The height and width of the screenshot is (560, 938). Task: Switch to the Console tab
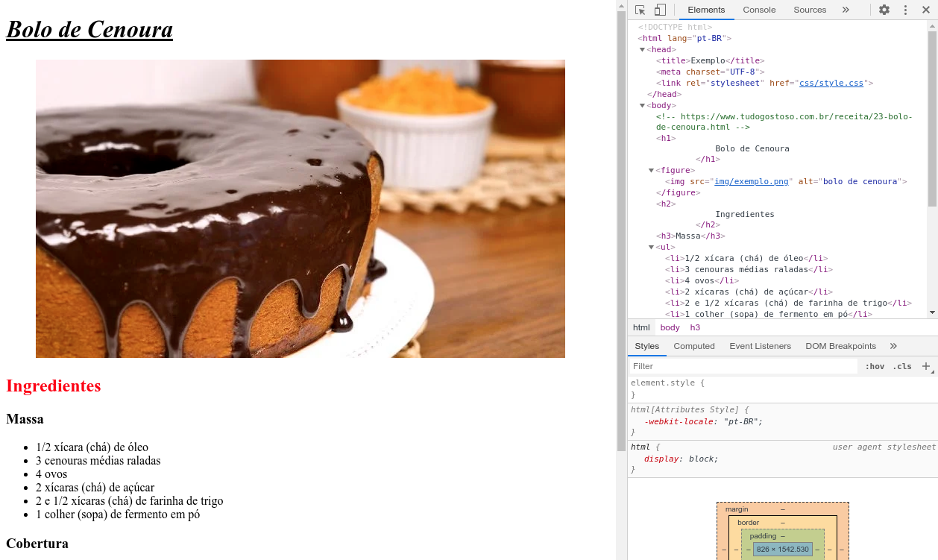(759, 10)
